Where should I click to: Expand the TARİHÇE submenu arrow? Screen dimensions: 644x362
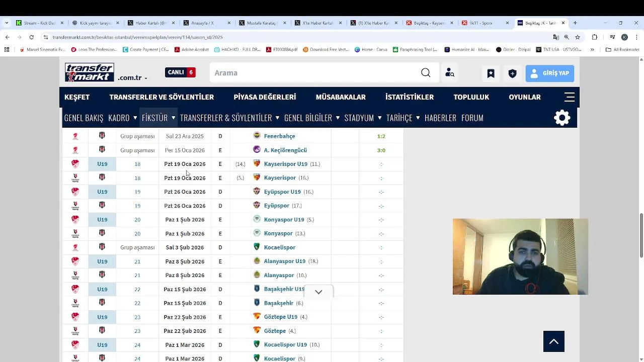418,118
